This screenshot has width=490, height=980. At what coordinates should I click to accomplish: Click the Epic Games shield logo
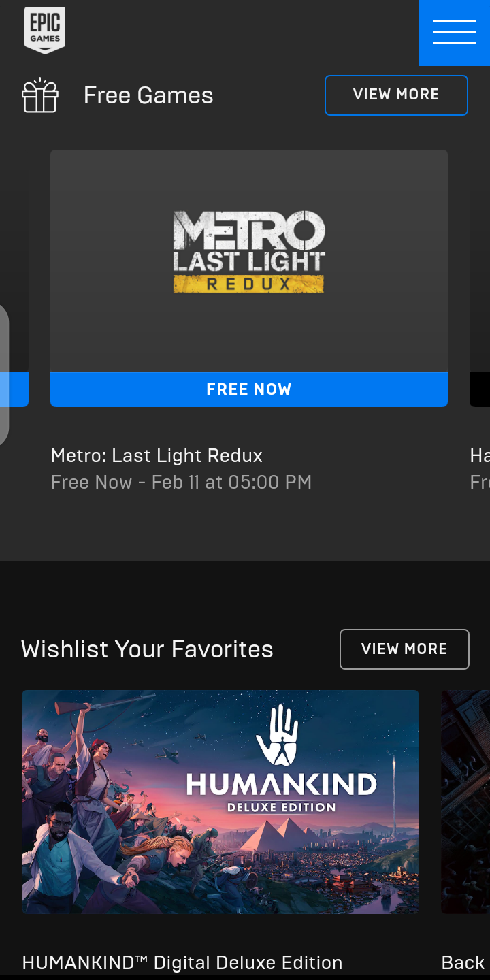(x=45, y=30)
